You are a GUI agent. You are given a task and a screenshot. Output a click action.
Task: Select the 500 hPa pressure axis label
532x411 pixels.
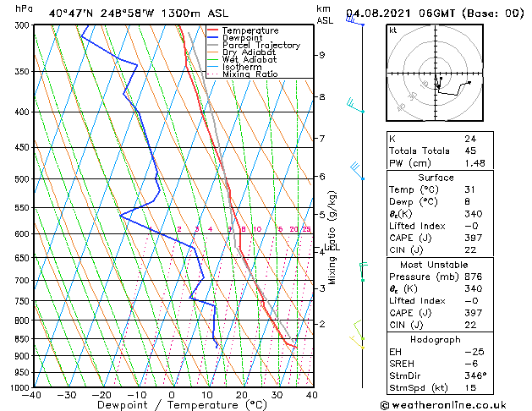(24, 179)
